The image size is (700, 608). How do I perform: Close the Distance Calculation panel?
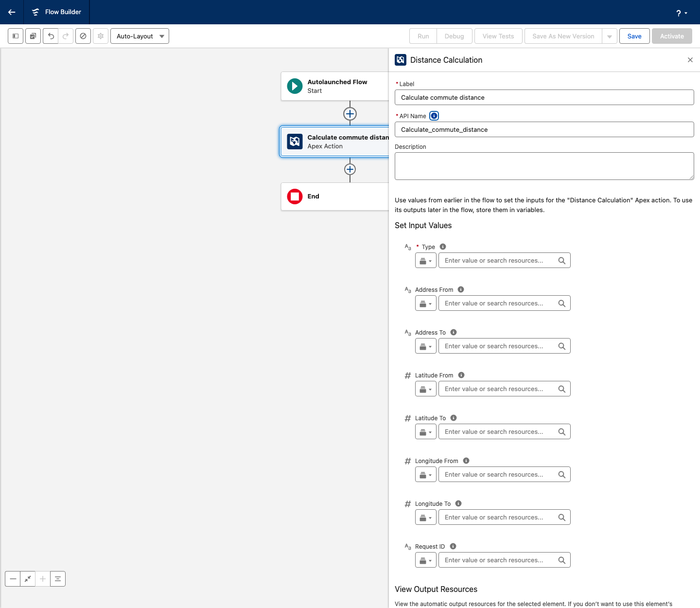click(690, 60)
